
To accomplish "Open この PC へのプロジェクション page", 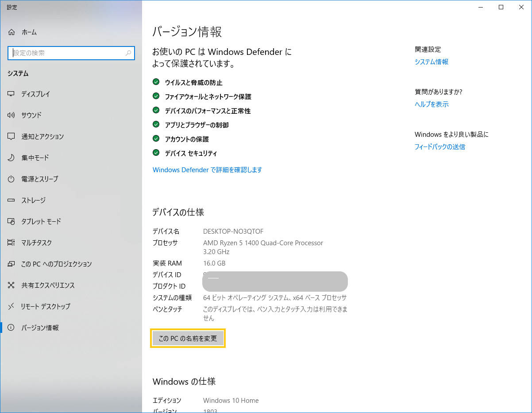I will pos(71,264).
